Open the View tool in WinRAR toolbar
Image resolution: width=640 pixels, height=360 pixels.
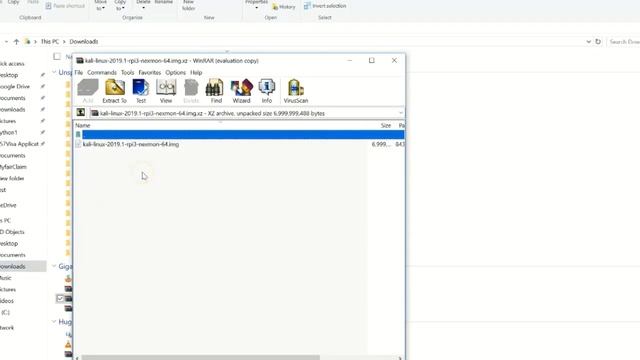[166, 91]
